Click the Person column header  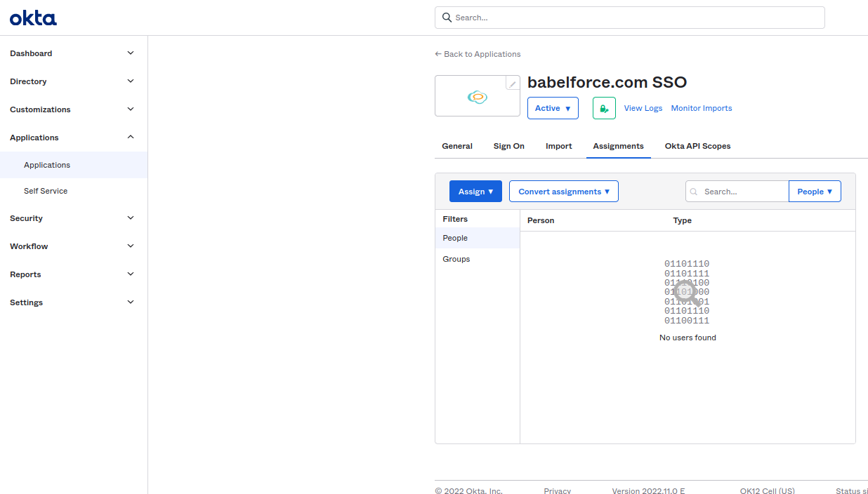(x=541, y=220)
